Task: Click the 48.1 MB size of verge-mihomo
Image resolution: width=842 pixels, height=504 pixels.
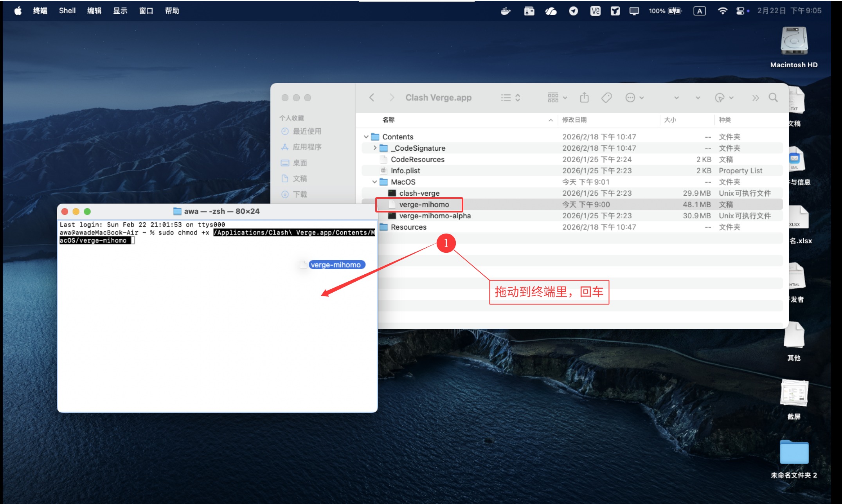Action: coord(696,204)
